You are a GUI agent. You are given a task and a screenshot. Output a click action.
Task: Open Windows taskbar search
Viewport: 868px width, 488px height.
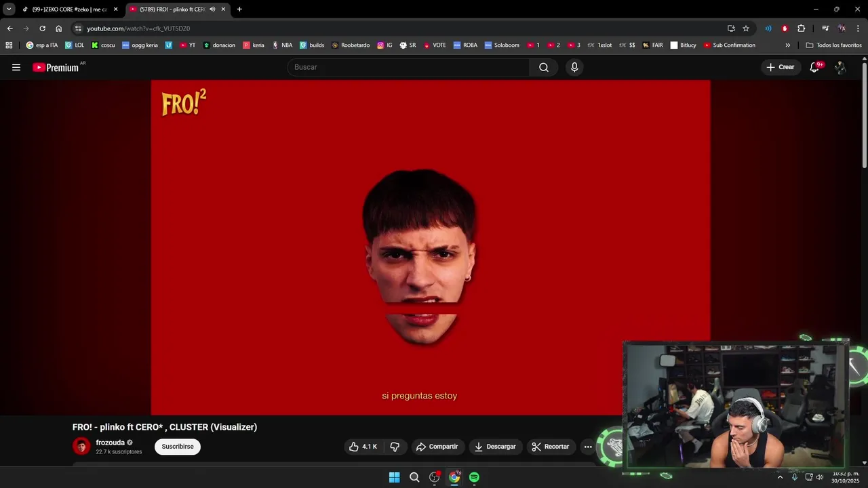[x=414, y=477]
